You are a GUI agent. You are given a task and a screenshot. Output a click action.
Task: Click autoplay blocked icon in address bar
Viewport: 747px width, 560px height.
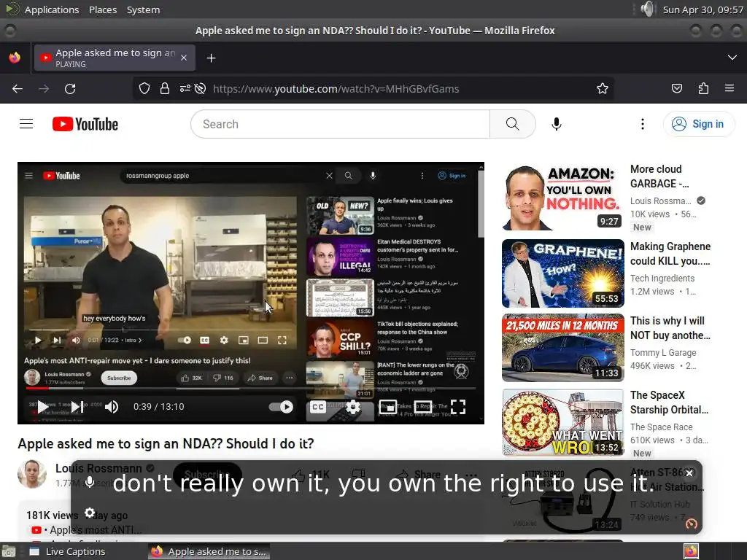[x=201, y=88]
